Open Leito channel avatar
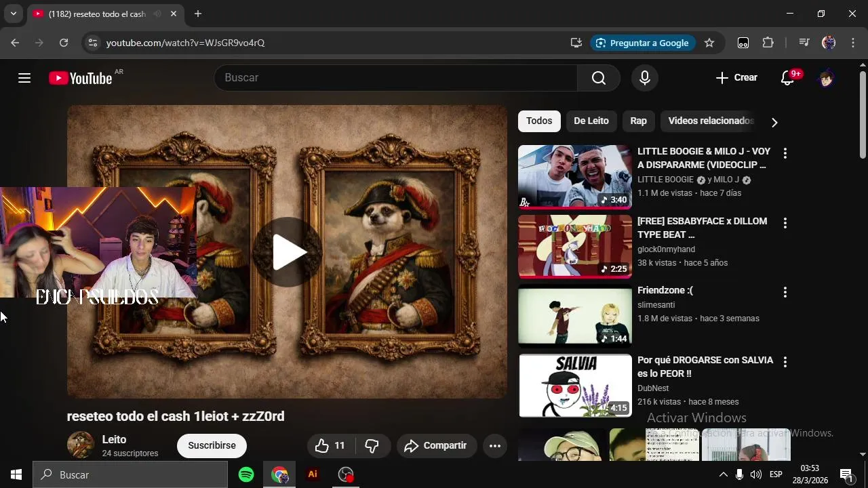The image size is (868, 488). [80, 445]
